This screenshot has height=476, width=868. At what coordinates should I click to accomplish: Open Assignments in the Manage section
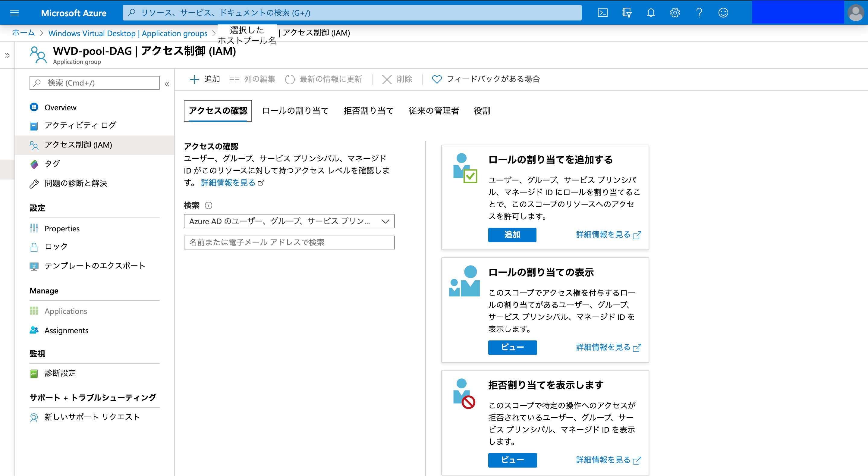pyautogui.click(x=66, y=330)
